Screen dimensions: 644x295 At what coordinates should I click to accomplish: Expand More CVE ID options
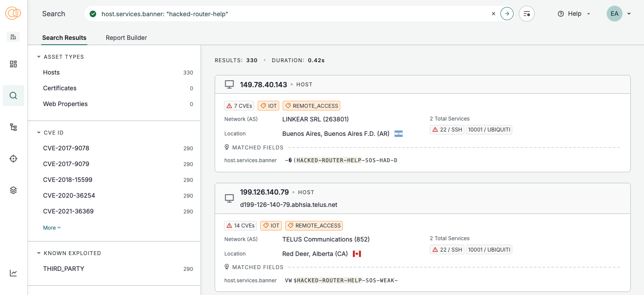(x=52, y=228)
